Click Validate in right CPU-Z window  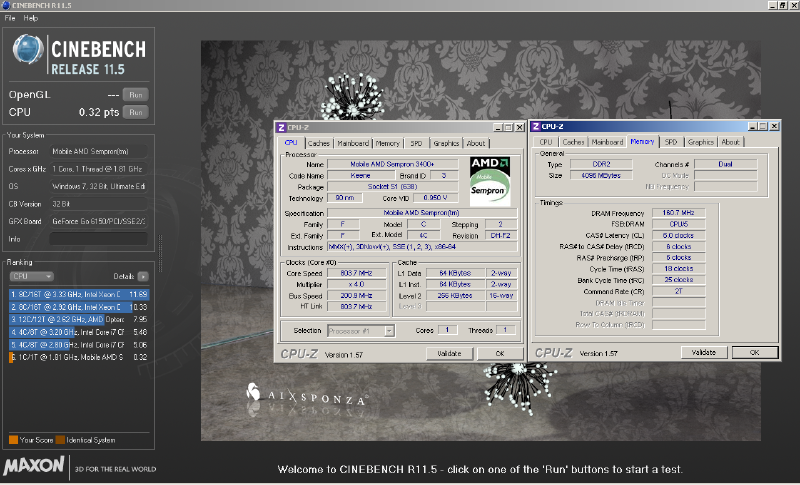pyautogui.click(x=704, y=352)
